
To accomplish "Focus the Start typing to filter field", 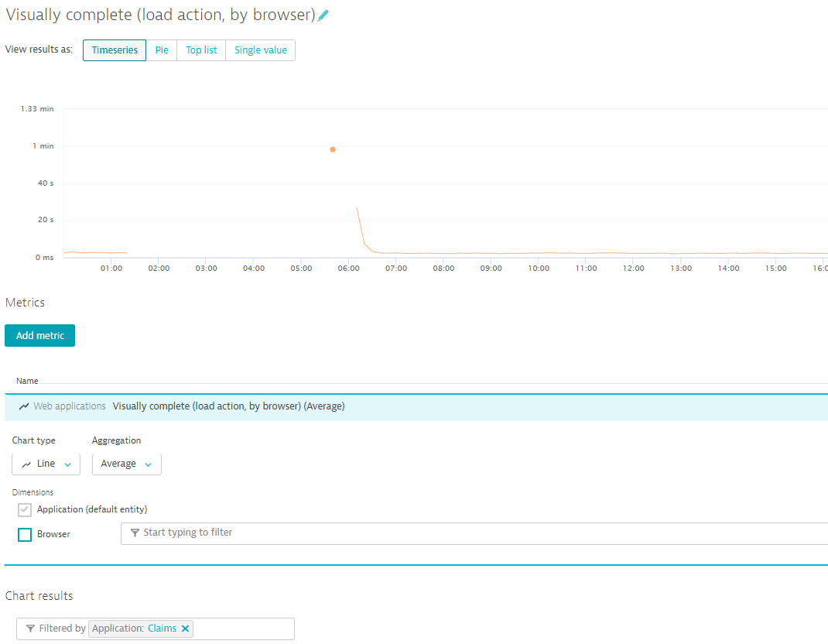I will tap(474, 533).
